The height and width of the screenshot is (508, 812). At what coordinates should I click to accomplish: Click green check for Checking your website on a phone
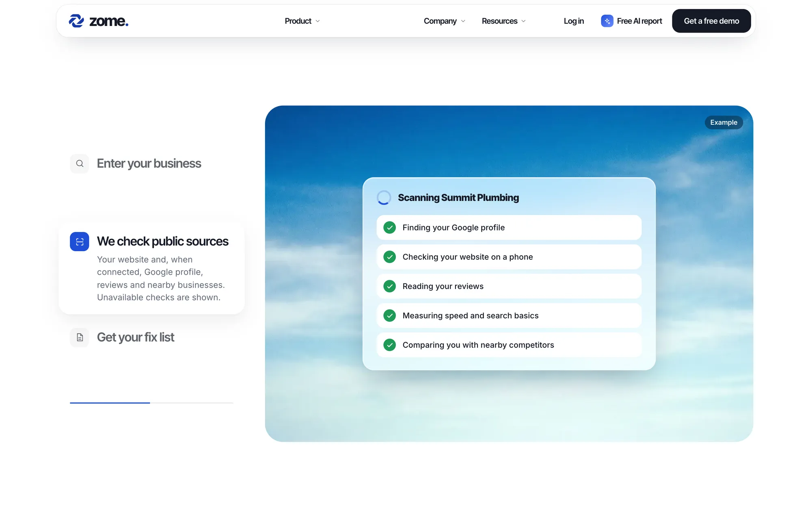click(390, 257)
